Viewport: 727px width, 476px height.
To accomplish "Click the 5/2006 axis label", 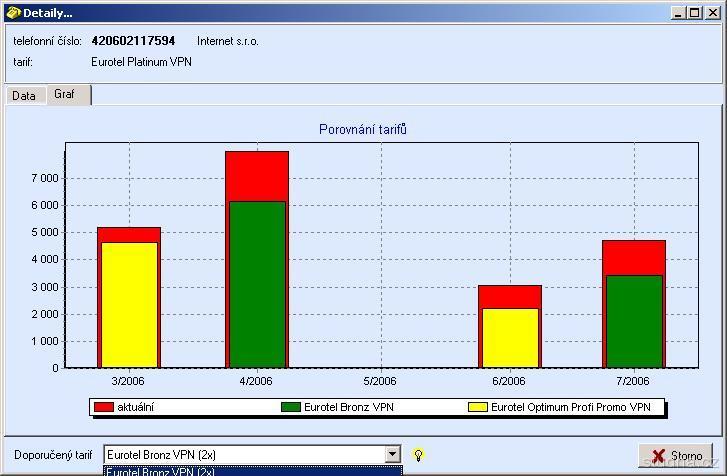I will (x=380, y=381).
